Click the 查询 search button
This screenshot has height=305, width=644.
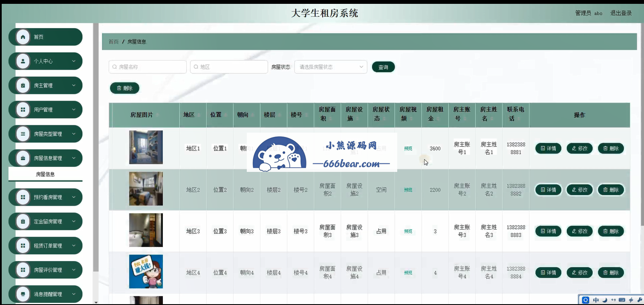click(x=383, y=67)
